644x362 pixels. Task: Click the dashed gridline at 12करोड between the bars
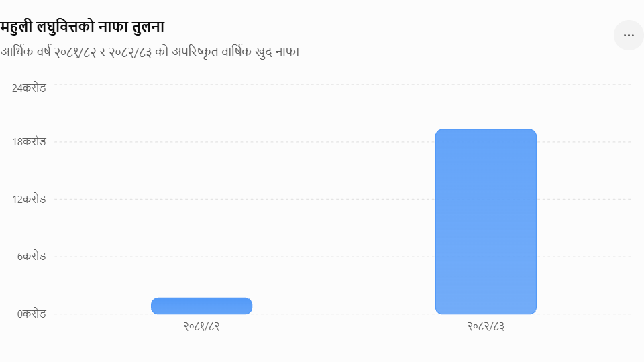pos(343,200)
